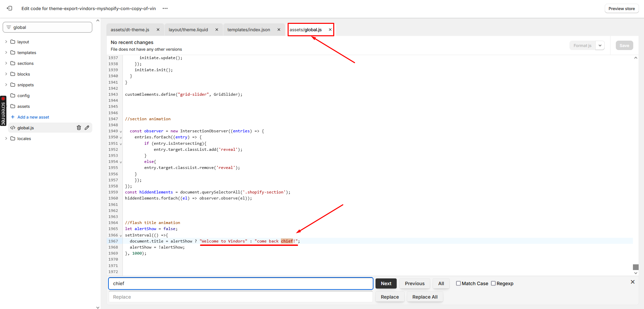Enable the Match Case checkbox

pyautogui.click(x=458, y=283)
